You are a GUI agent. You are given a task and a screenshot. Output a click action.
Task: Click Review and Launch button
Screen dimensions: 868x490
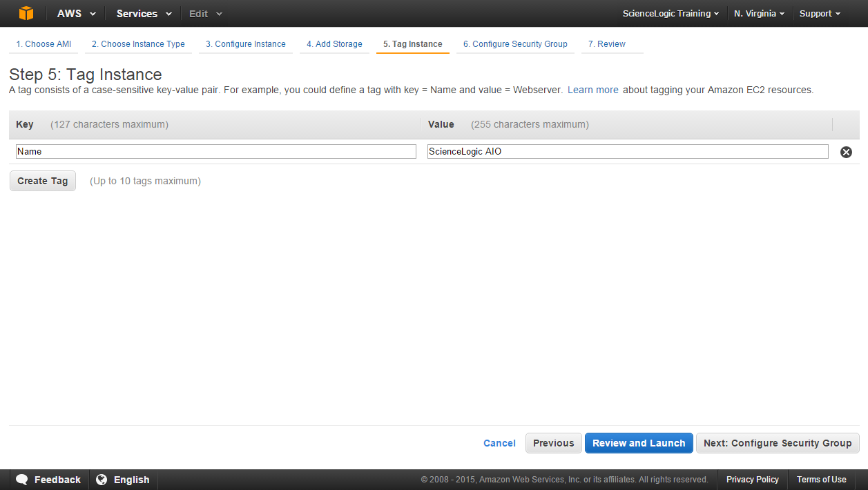[x=639, y=443]
